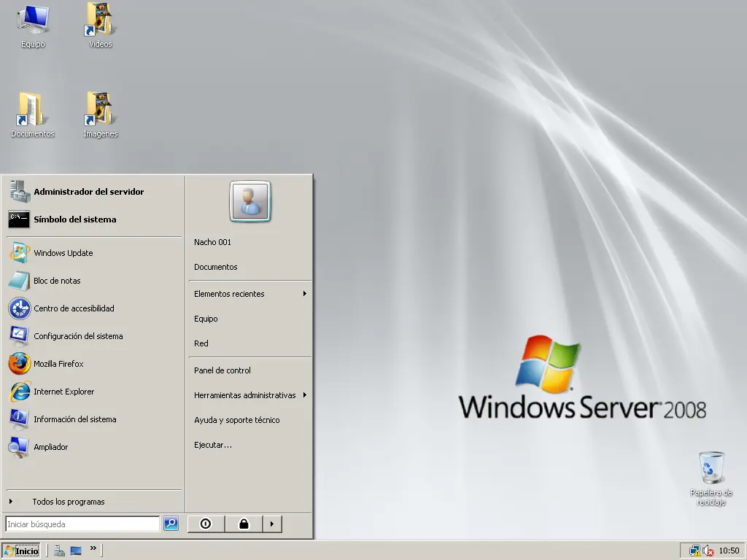Image resolution: width=747 pixels, height=560 pixels.
Task: Launch the Ampliador magnifier
Action: 94,447
